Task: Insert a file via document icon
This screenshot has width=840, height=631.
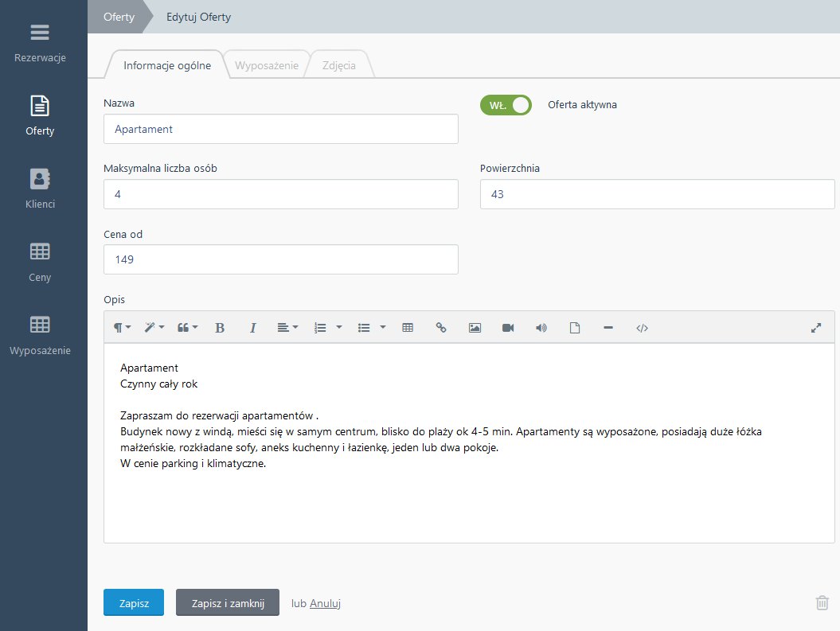Action: point(575,328)
